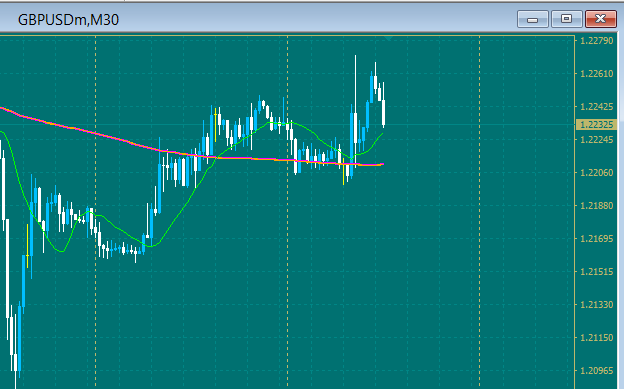The width and height of the screenshot is (624, 389).
Task: Click the GBPUSDm,M30 window title
Action: coord(68,20)
